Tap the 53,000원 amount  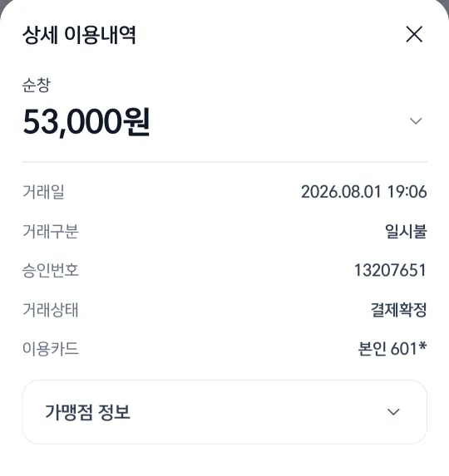click(x=86, y=122)
